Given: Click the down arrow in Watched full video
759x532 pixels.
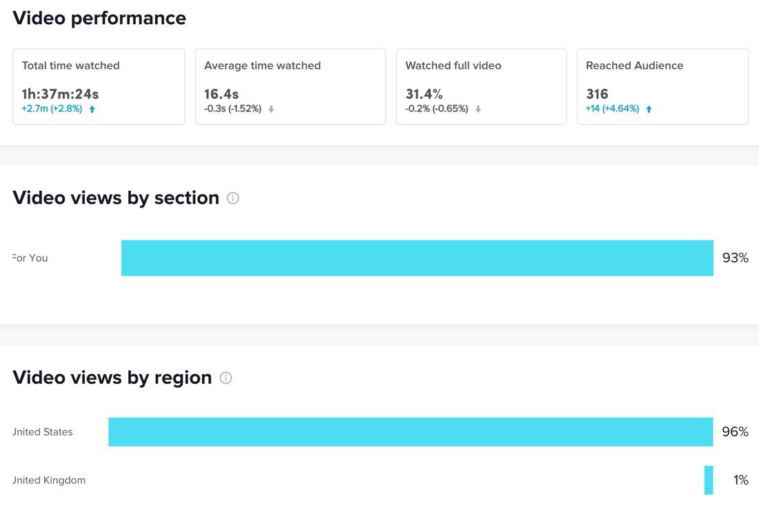Looking at the screenshot, I should 478,109.
